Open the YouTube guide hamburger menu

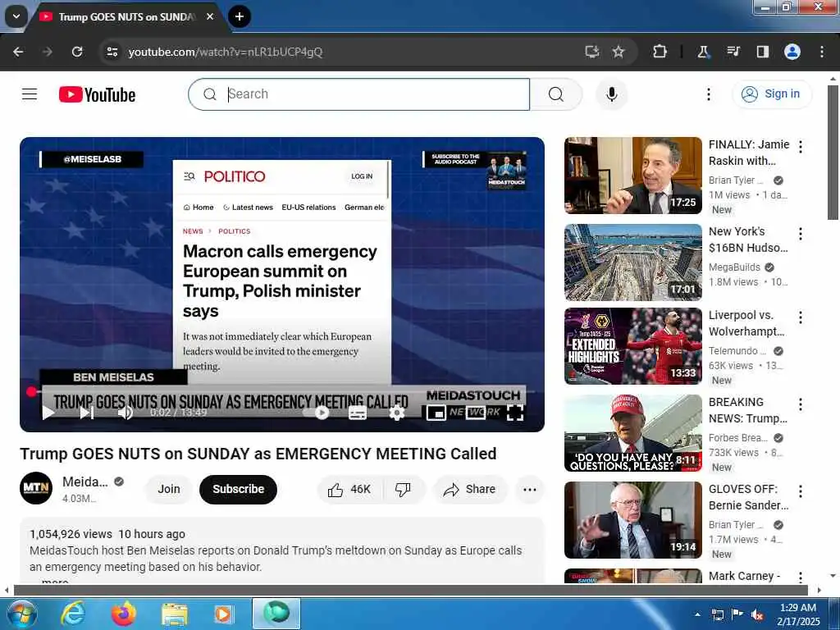(30, 94)
